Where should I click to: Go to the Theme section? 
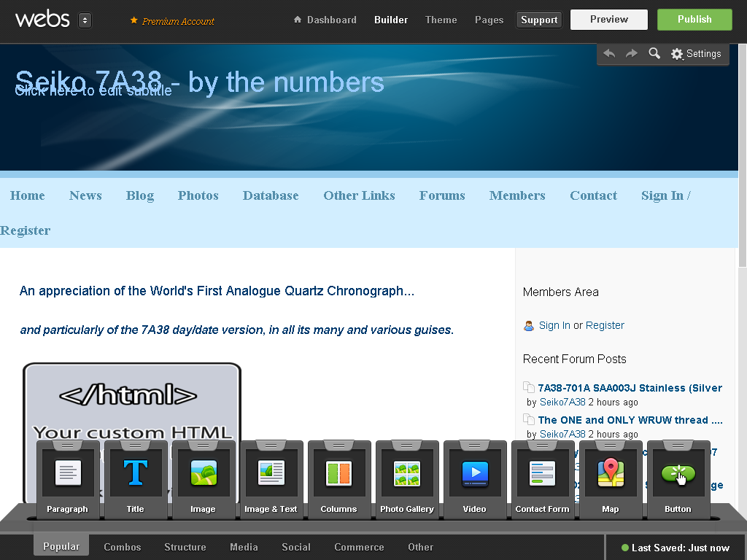click(x=441, y=20)
